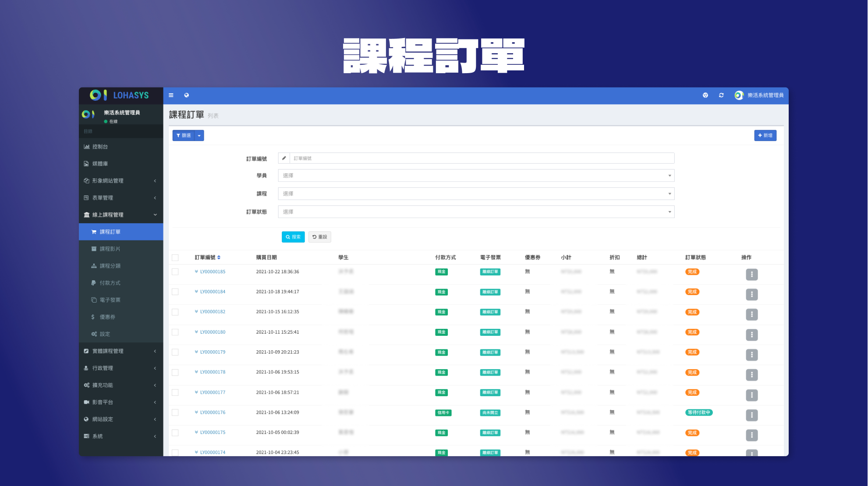Select 優惠券 in the sidebar menu
Image resolution: width=868 pixels, height=486 pixels.
click(x=107, y=317)
